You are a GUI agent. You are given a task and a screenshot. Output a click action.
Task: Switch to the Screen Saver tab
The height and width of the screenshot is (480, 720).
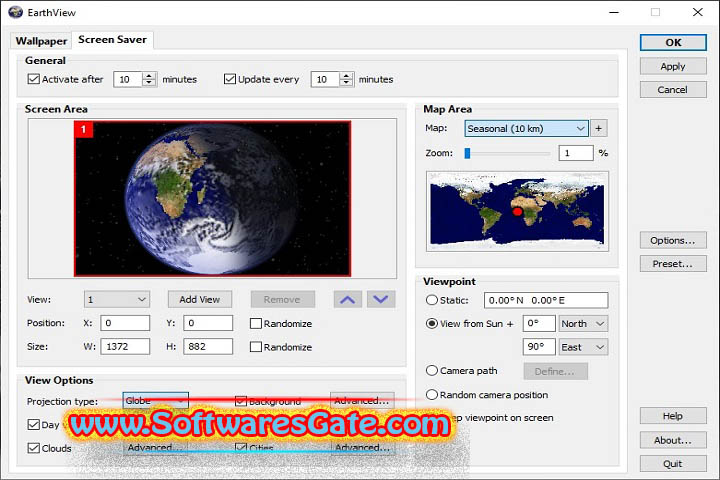point(112,40)
